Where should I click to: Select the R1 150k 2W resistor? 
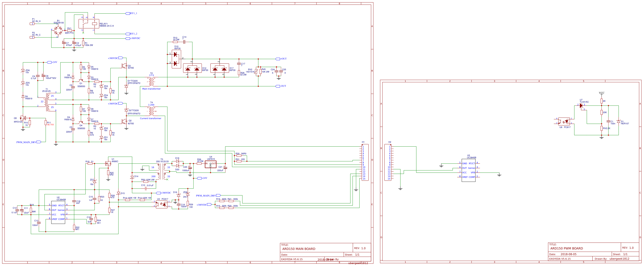click(x=83, y=43)
